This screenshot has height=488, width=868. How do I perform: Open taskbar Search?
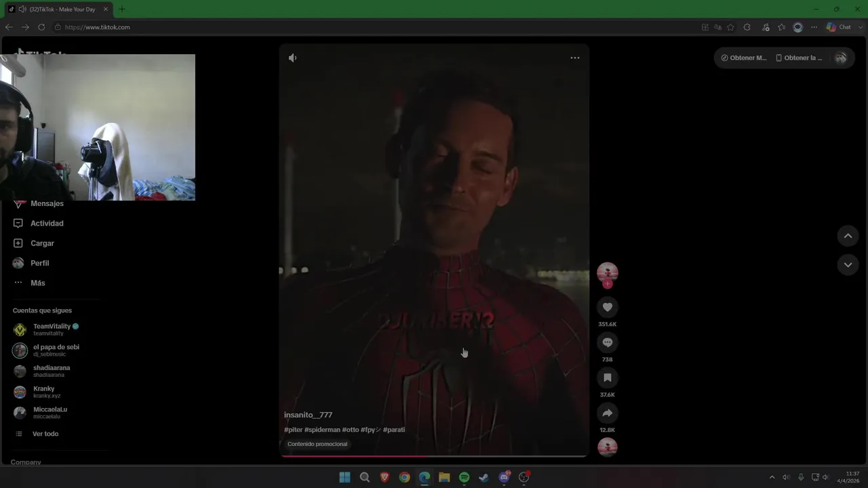364,477
